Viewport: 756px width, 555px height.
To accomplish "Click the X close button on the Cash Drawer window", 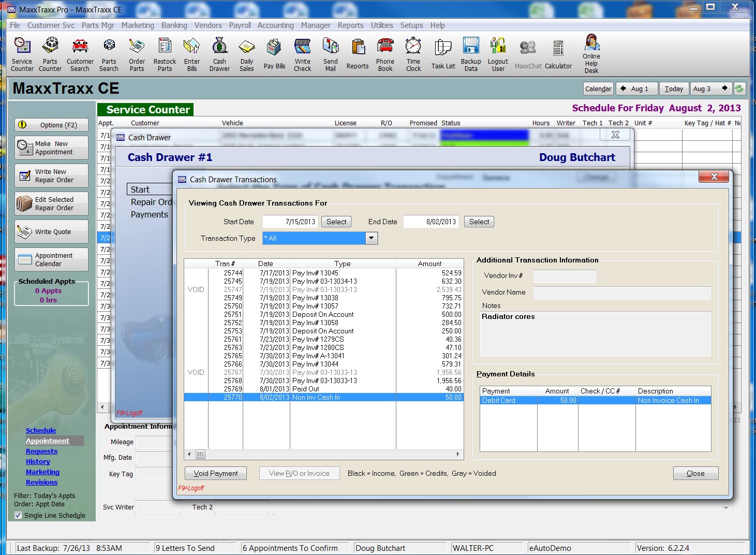I will click(x=615, y=135).
